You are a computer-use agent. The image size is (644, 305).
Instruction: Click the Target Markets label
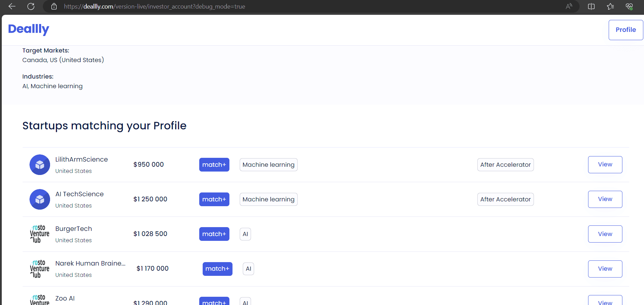coord(46,50)
